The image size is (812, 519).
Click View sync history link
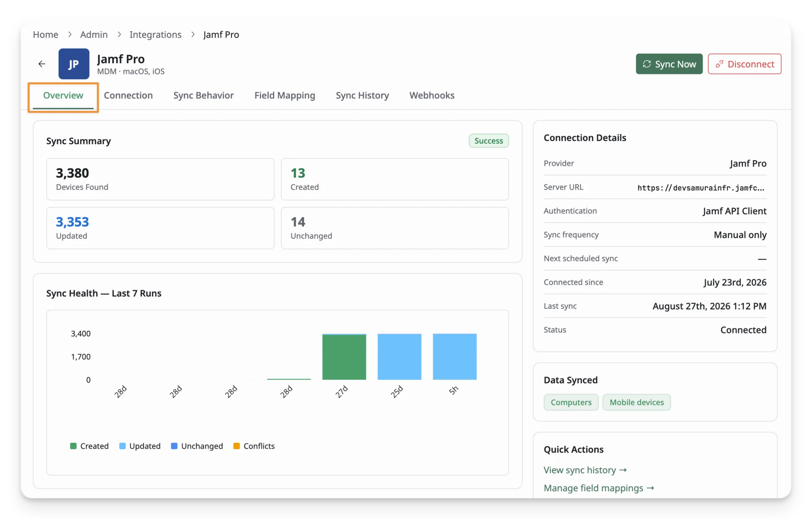[585, 470]
